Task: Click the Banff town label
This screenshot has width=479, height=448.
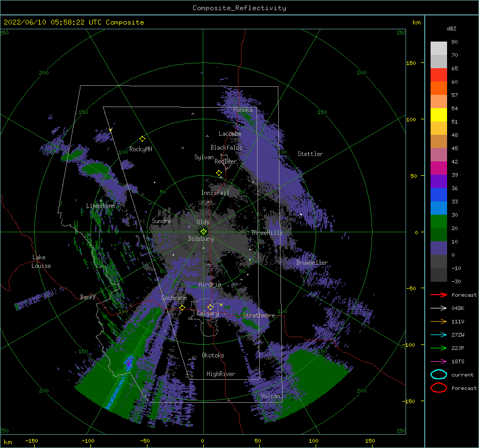Action: [88, 297]
